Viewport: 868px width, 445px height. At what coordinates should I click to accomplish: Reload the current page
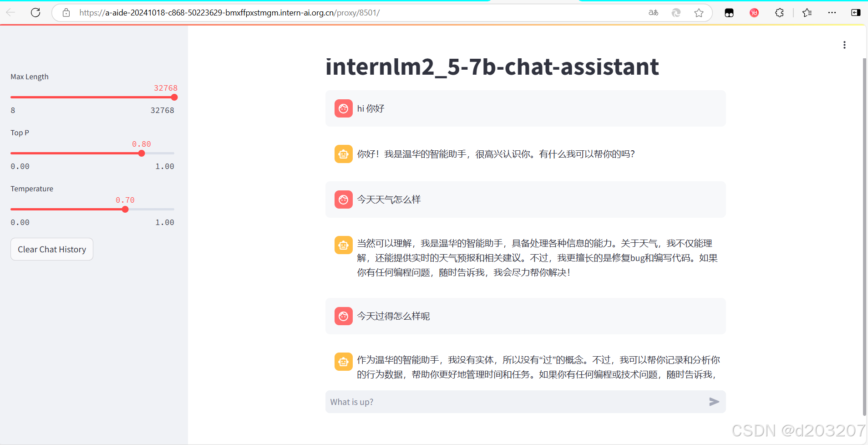pos(36,12)
